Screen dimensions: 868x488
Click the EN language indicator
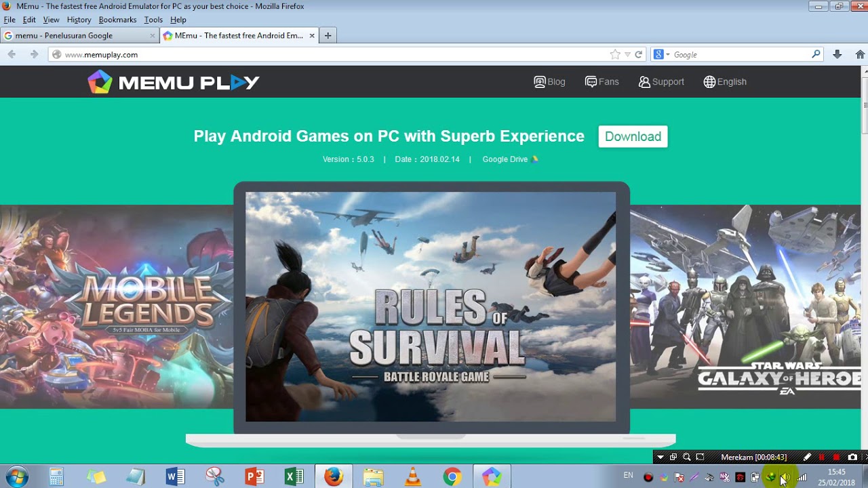(628, 476)
